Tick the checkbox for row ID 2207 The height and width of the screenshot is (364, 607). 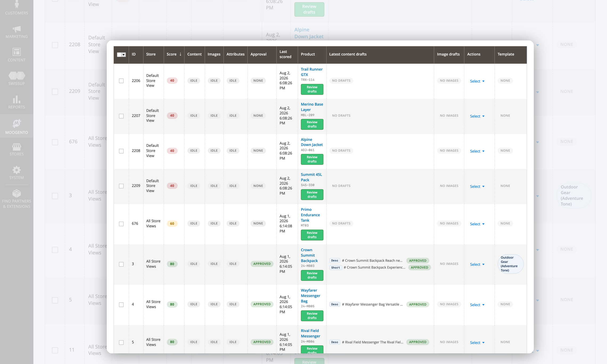click(x=121, y=116)
